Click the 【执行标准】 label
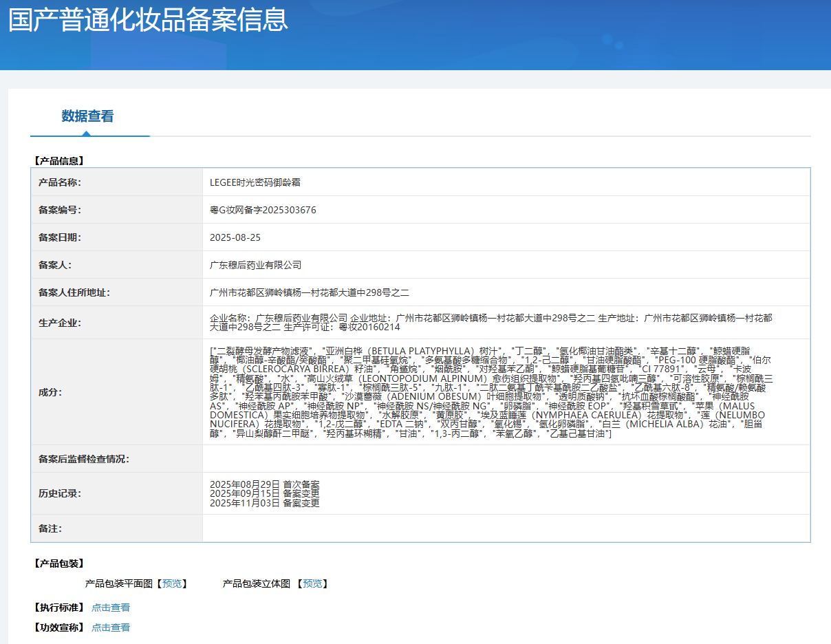The image size is (831, 644). tap(58, 608)
